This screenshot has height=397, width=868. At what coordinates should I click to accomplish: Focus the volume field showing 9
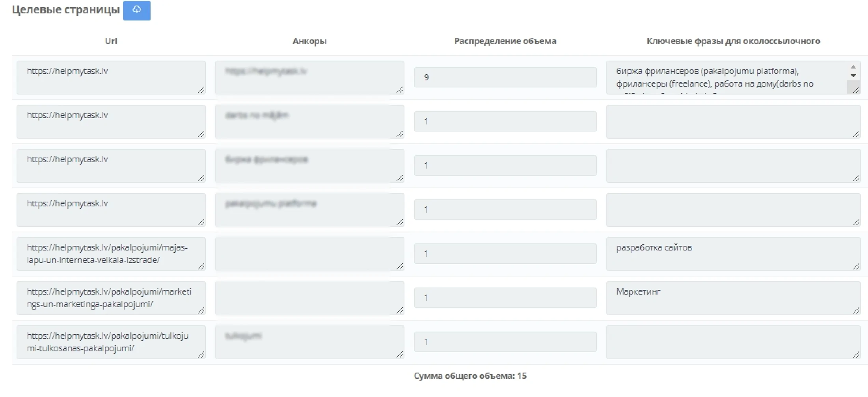click(x=505, y=77)
